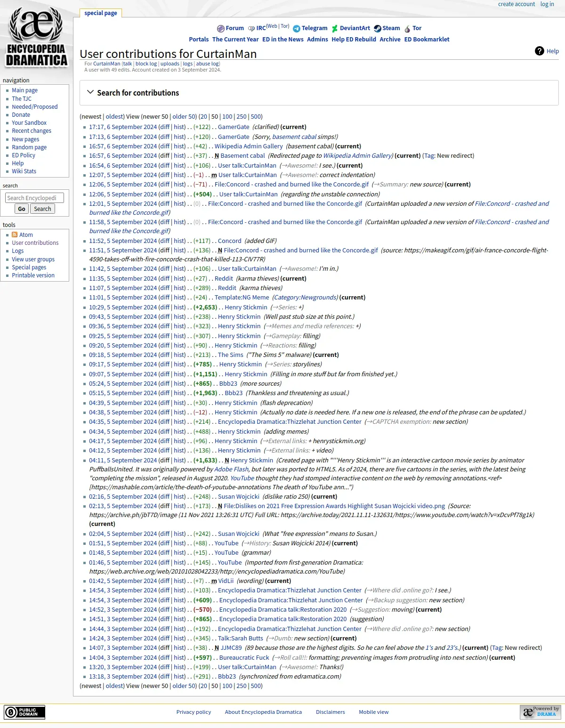Click the IRC chat icon
Viewport: 565px width, 728px height.
pos(251,29)
